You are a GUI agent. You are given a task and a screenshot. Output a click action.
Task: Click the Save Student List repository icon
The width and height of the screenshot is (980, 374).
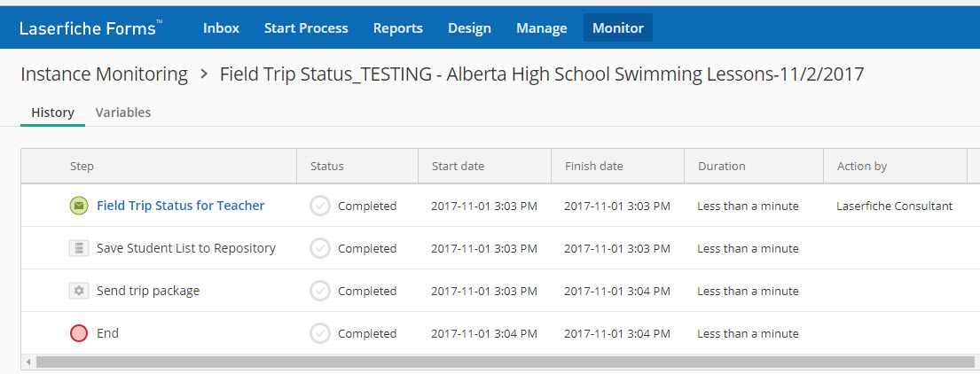click(79, 248)
